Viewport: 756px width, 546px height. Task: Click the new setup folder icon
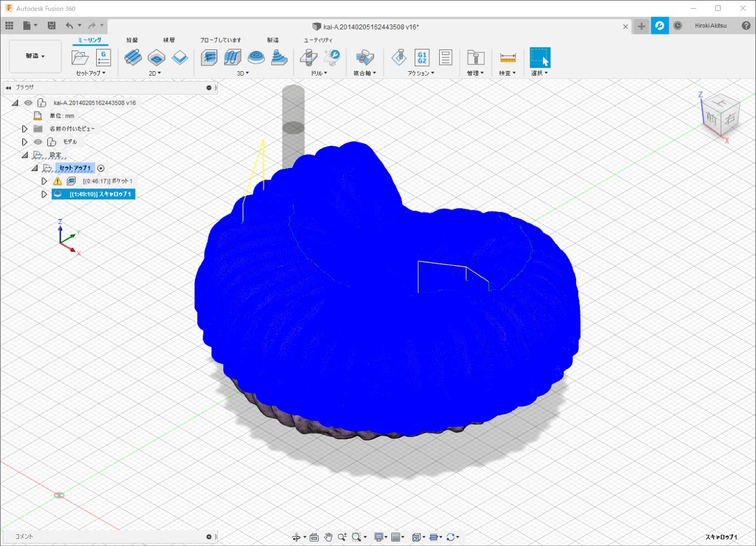[80, 57]
